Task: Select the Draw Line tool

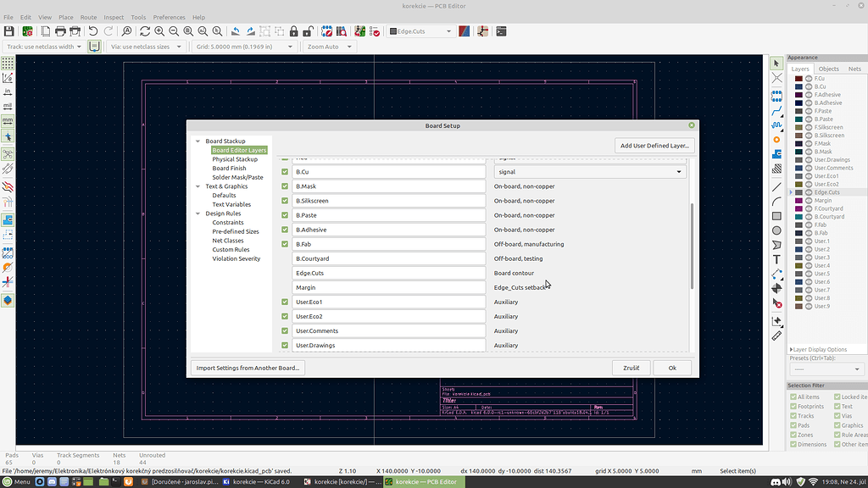Action: [777, 187]
